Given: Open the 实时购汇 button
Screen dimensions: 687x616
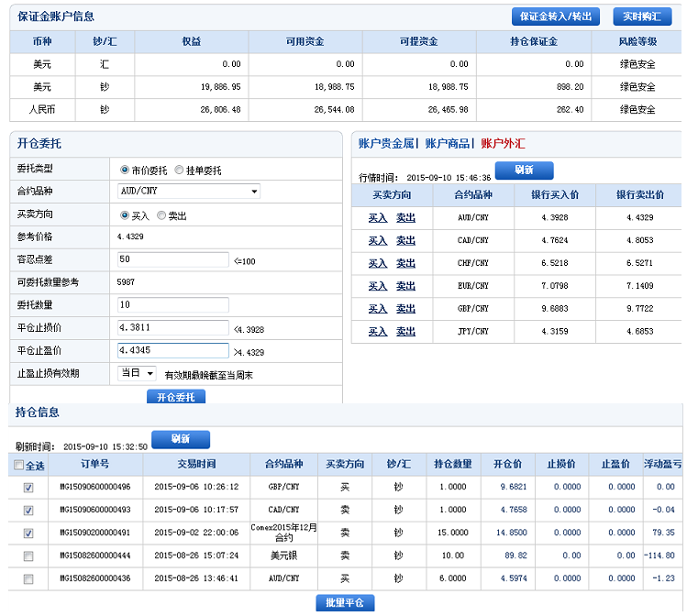Looking at the screenshot, I should 642,16.
